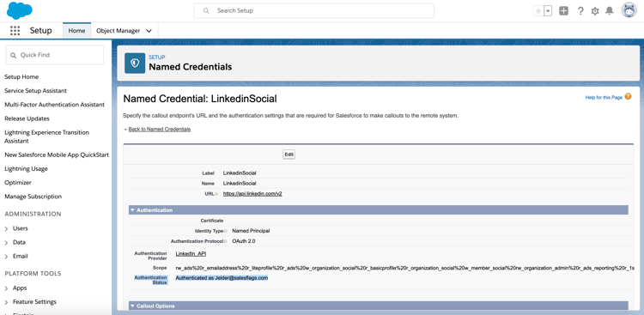644x315 pixels.
Task: Open the Help for this Page link
Action: coord(604,98)
